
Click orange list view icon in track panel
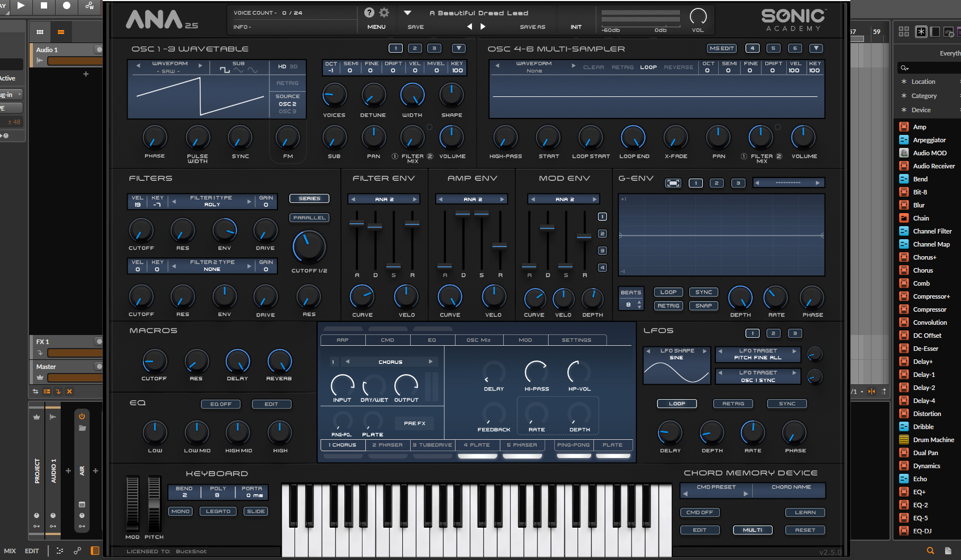coord(61,32)
